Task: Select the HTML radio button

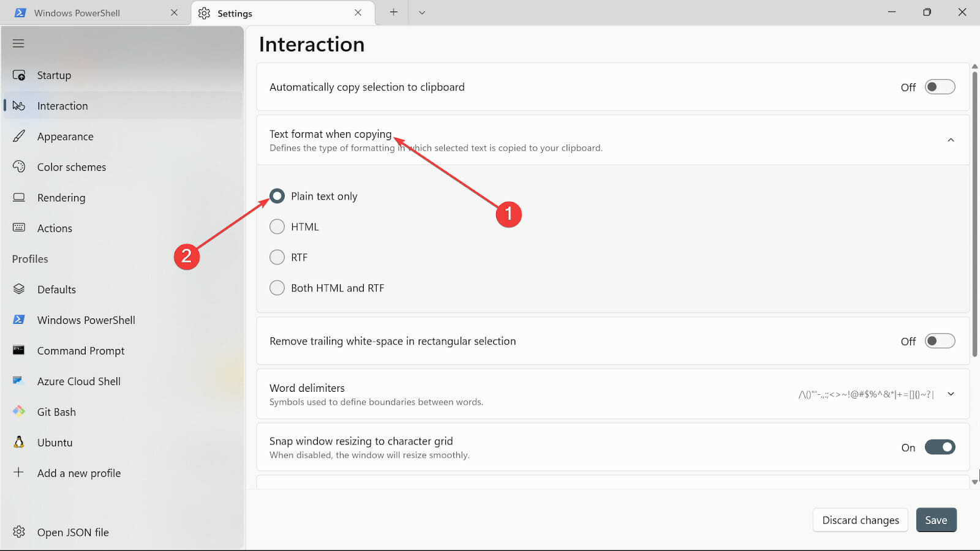Action: (x=277, y=227)
